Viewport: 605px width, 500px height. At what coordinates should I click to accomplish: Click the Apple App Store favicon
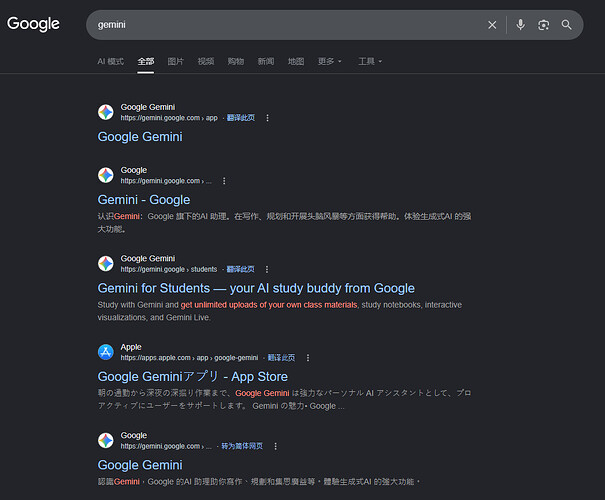point(106,352)
